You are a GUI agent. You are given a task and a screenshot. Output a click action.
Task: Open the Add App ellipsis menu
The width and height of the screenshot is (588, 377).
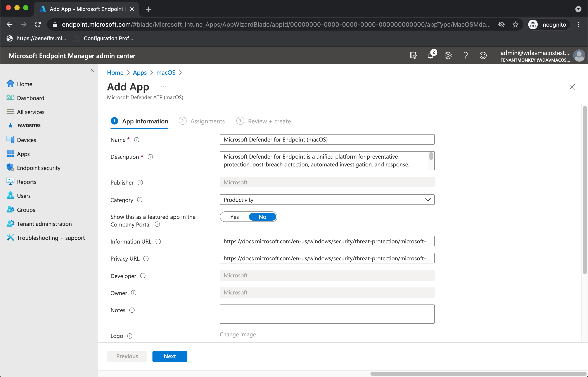(x=163, y=87)
